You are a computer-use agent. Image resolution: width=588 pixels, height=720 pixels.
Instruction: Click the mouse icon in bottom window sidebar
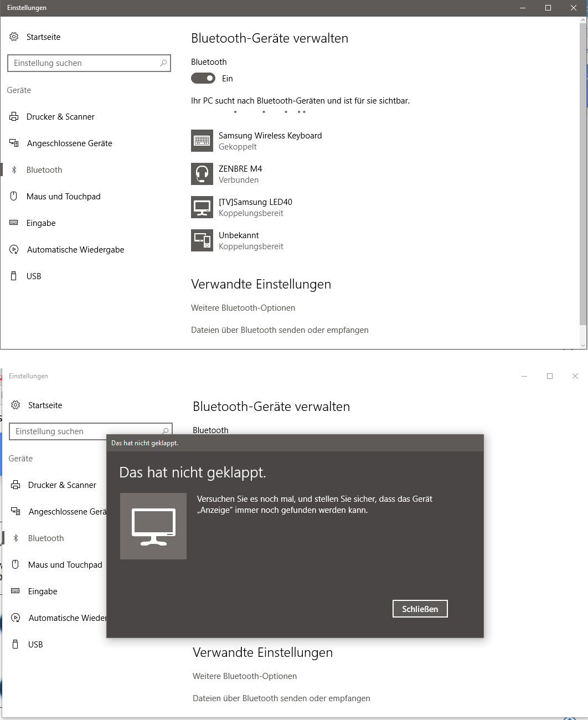coord(16,565)
